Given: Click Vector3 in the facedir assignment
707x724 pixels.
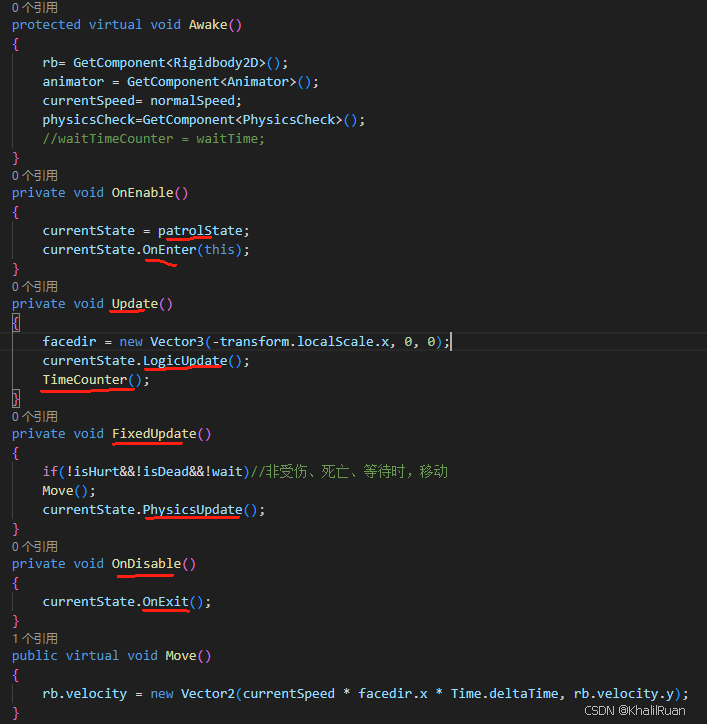Looking at the screenshot, I should click(177, 342).
